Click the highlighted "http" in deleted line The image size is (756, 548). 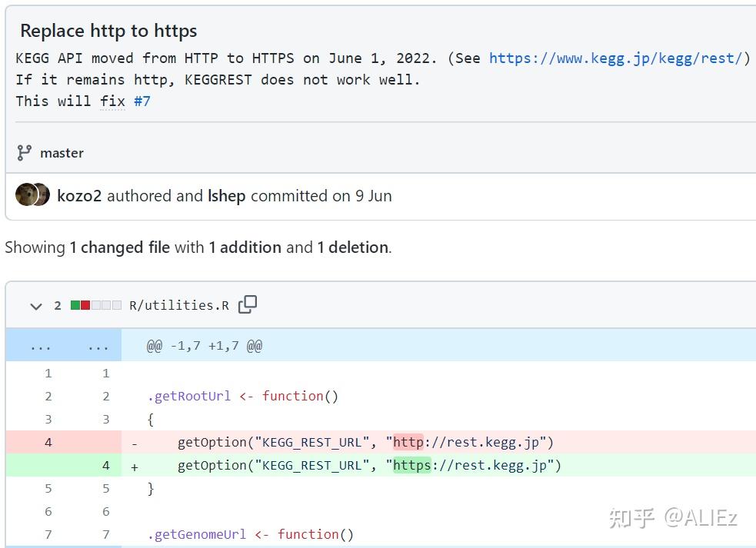pyautogui.click(x=408, y=442)
